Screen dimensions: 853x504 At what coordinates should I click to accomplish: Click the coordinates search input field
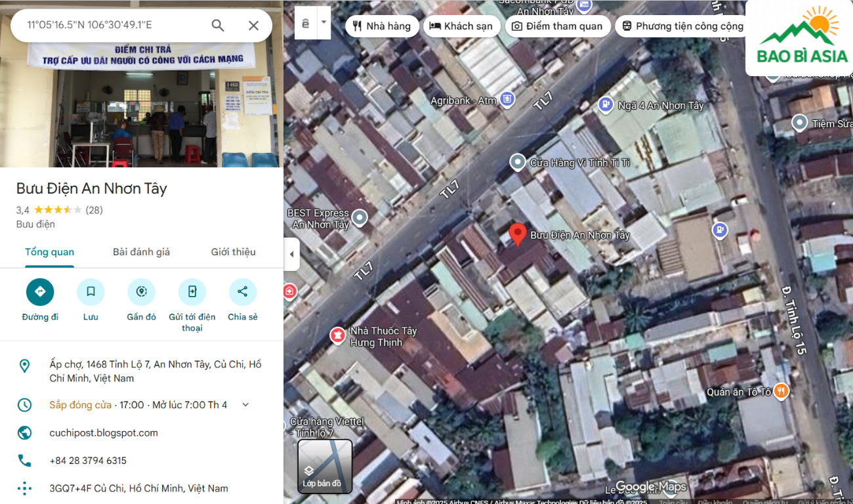coord(112,26)
